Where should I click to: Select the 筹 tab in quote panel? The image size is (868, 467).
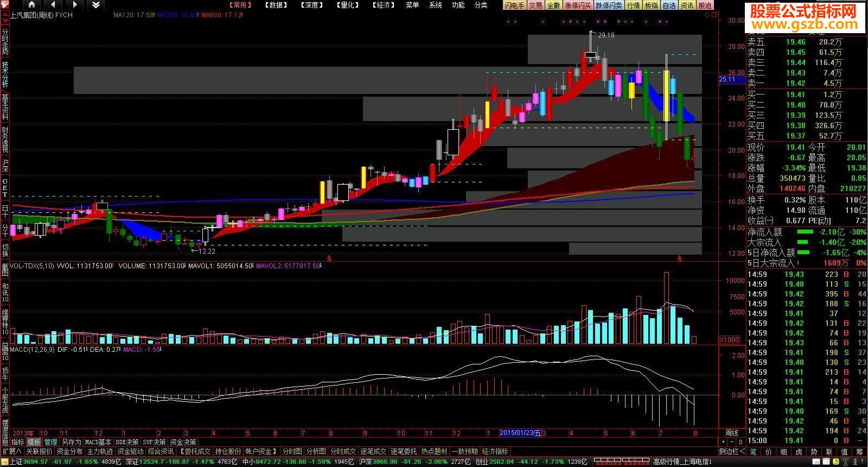point(860,451)
